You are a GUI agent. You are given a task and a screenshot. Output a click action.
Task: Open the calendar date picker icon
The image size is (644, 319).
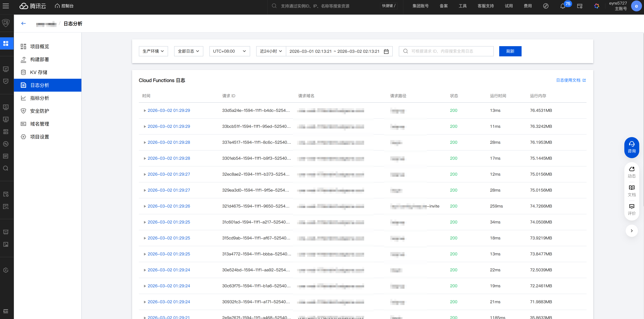386,51
